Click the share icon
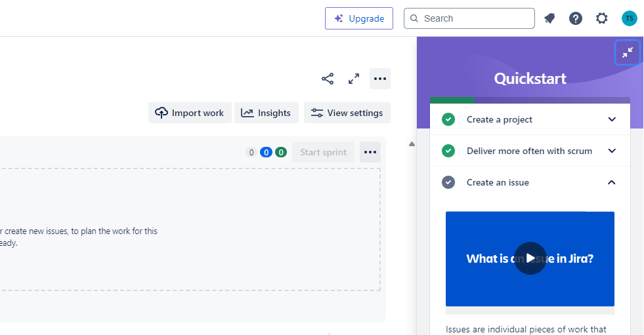The width and height of the screenshot is (644, 335). 328,79
